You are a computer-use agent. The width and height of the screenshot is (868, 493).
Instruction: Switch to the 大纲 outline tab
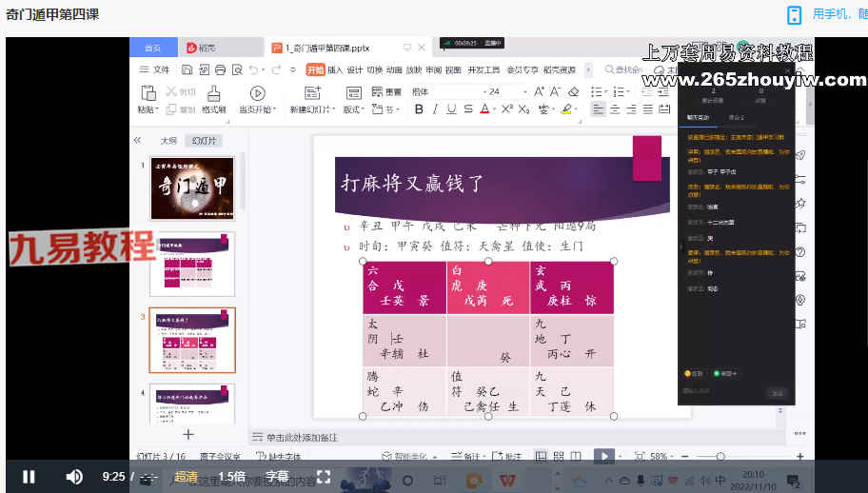168,141
